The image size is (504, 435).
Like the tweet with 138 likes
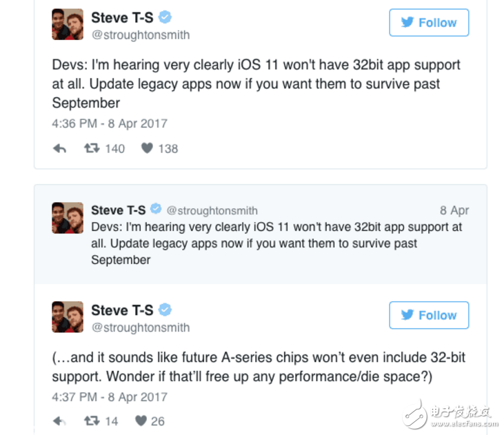pos(147,148)
